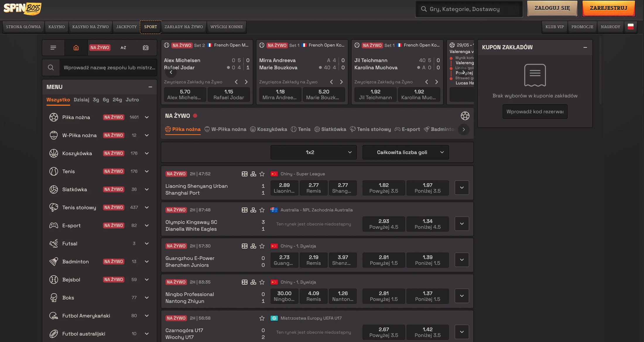Bet on Alex Michelsen at 5.70
644x342 pixels.
[x=185, y=95]
